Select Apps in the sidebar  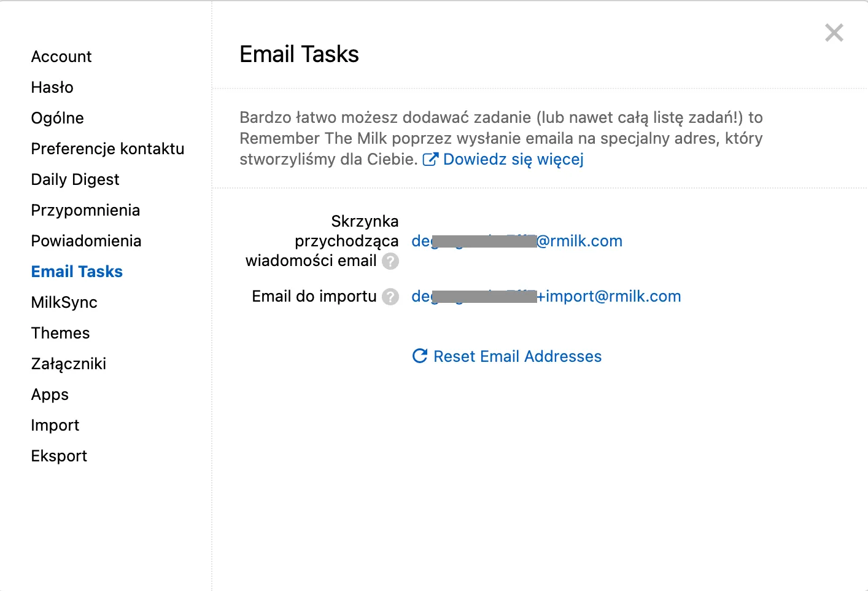click(50, 394)
